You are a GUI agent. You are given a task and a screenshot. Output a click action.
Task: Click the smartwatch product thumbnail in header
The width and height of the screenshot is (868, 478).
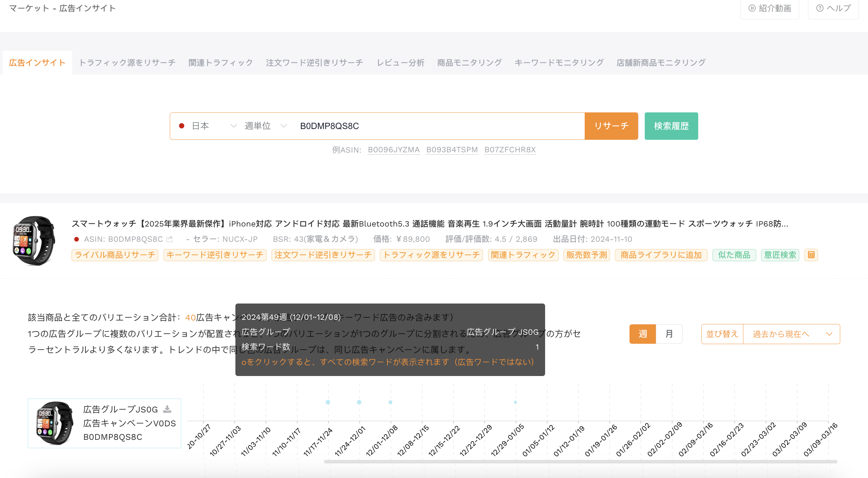coord(34,241)
